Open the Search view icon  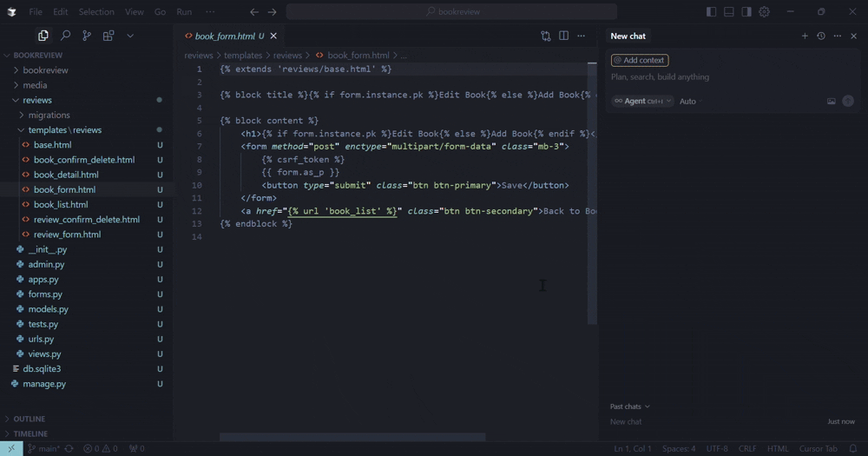(x=65, y=36)
